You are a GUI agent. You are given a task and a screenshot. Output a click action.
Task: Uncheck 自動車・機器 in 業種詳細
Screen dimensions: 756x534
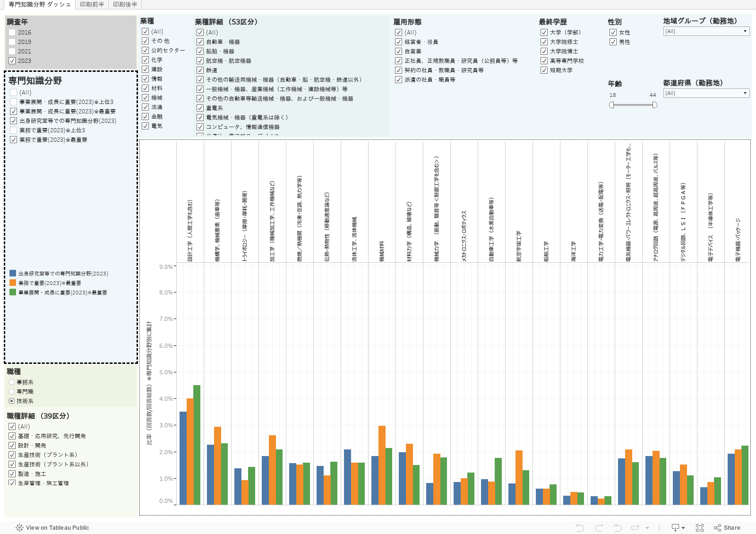200,42
